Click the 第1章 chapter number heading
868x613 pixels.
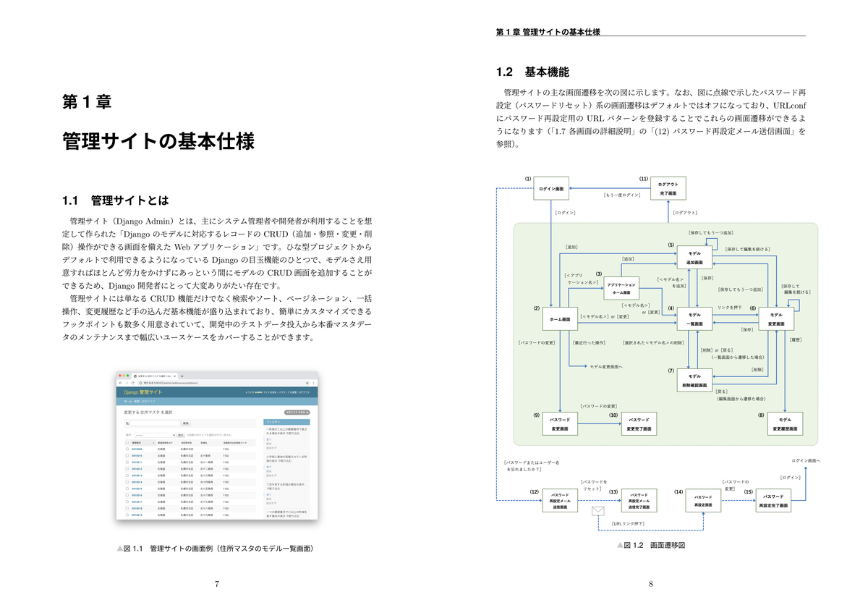pyautogui.click(x=86, y=102)
